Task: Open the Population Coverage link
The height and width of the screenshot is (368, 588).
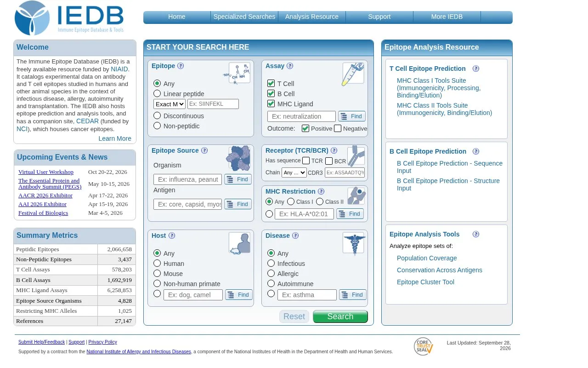Action: [x=427, y=258]
